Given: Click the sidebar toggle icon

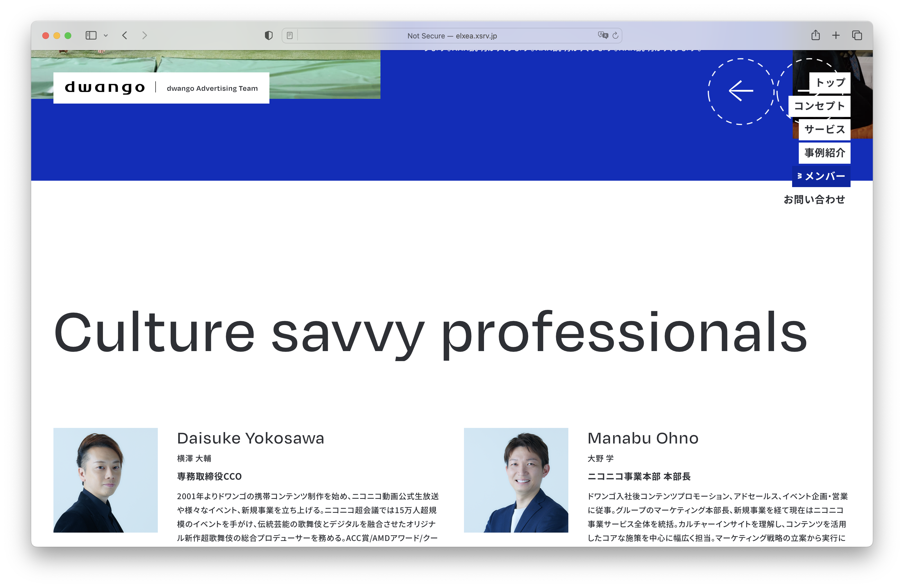Looking at the screenshot, I should coord(91,35).
